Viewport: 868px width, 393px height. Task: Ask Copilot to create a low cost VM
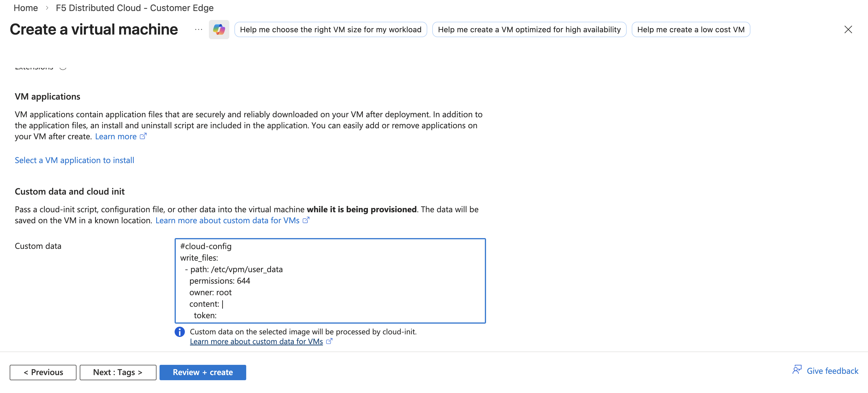click(x=691, y=29)
